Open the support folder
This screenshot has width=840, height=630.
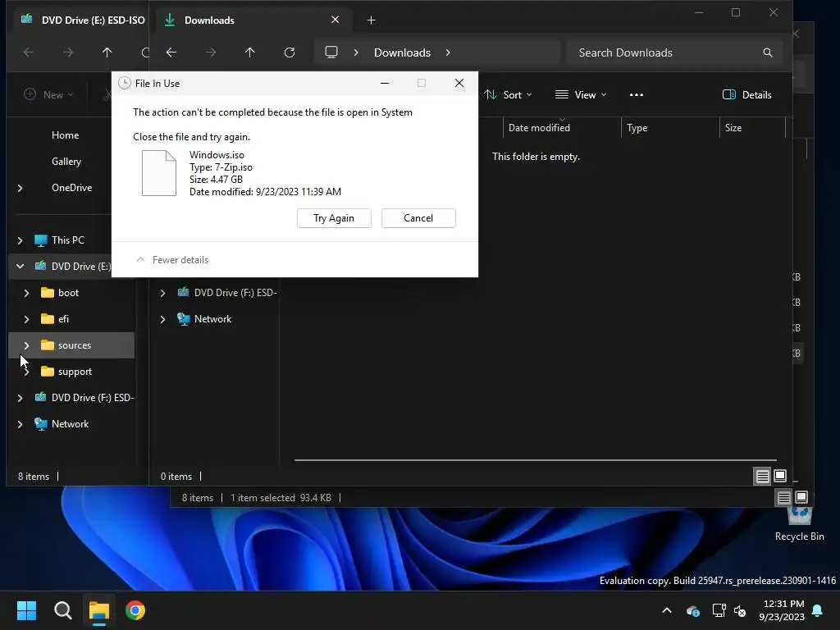[x=67, y=372]
